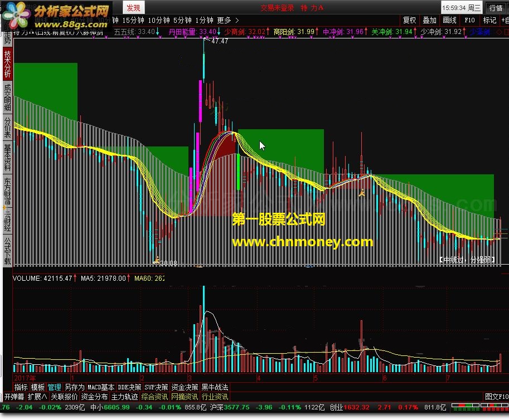The image size is (509, 420).
Task: Click the 发现 button
Action: (x=133, y=8)
